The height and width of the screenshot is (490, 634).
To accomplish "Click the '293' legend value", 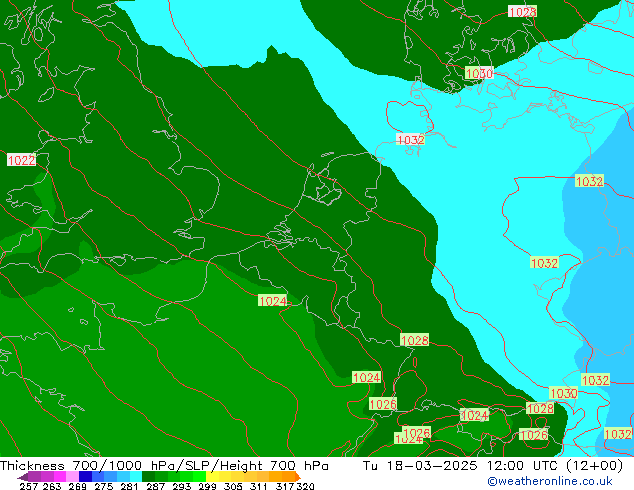I will click(x=182, y=486).
